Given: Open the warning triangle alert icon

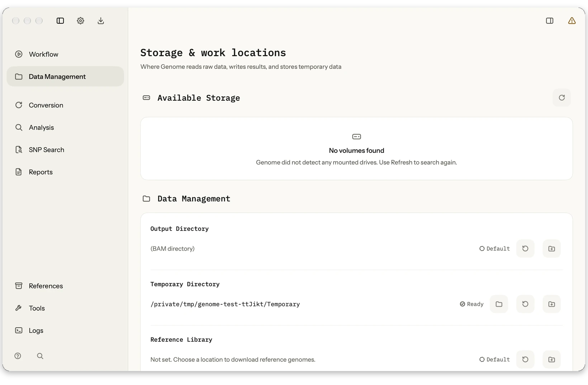Looking at the screenshot, I should coord(572,21).
